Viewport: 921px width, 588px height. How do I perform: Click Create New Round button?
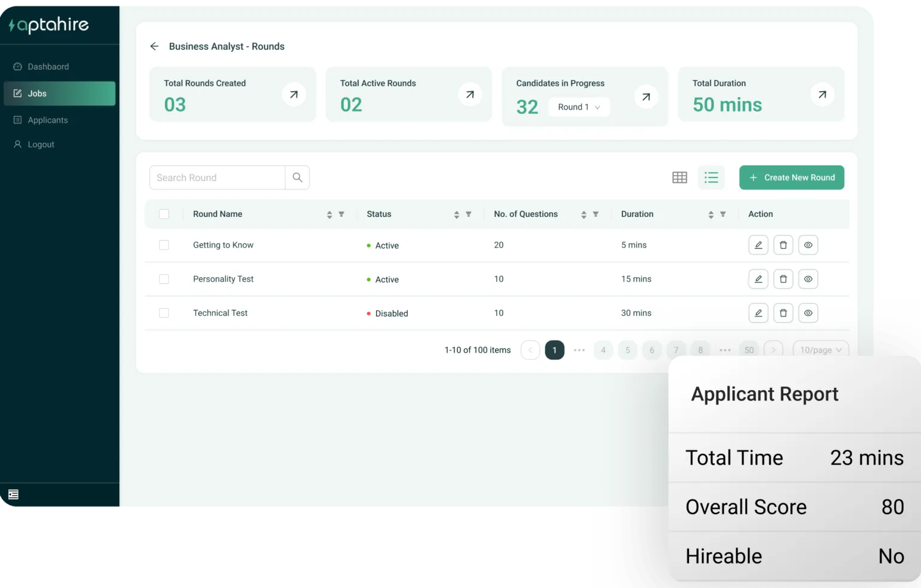point(791,177)
